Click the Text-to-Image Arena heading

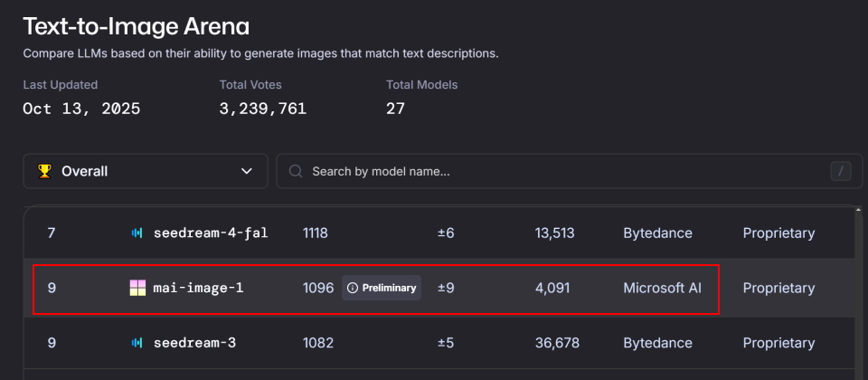[136, 25]
